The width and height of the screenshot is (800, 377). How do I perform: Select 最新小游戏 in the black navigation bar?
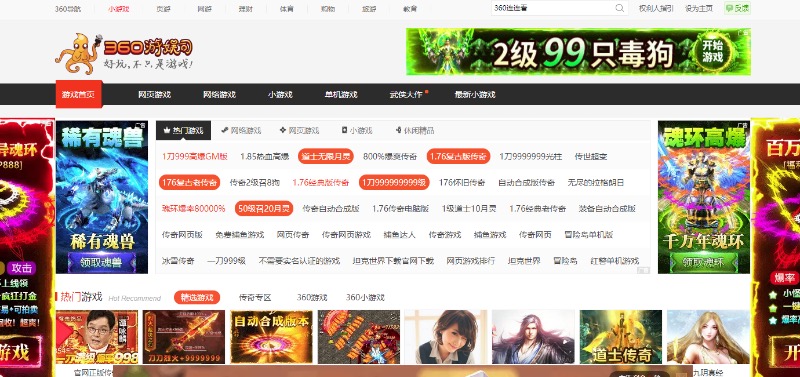pos(475,94)
